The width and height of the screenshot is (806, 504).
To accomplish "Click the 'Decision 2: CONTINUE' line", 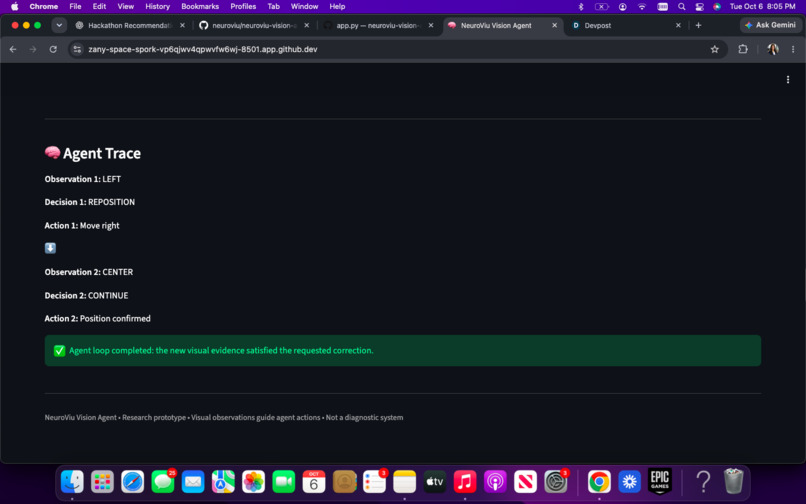I will coord(86,295).
